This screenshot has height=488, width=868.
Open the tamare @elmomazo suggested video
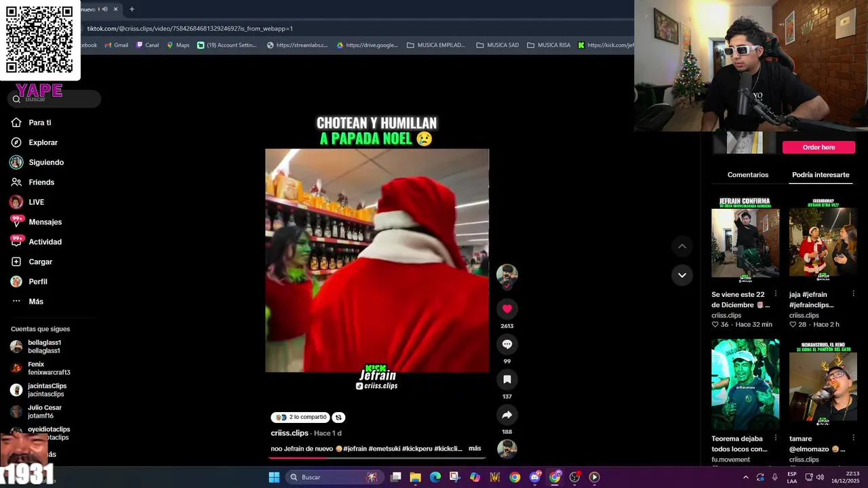[823, 384]
